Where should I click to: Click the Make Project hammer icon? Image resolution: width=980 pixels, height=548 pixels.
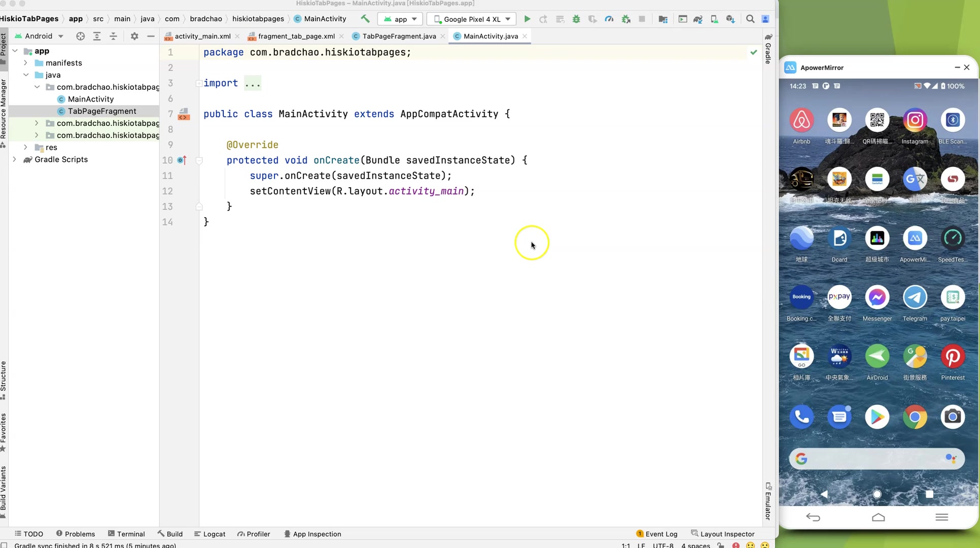click(365, 19)
